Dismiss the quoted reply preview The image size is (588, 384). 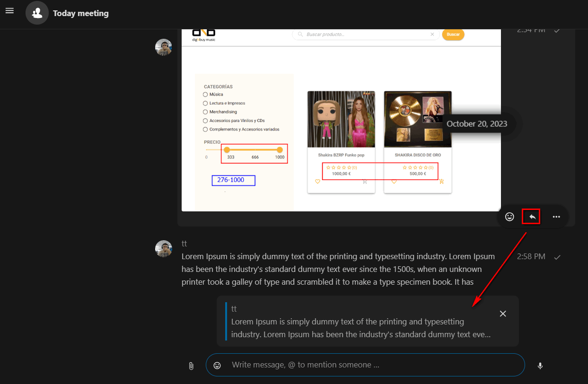tap(503, 314)
